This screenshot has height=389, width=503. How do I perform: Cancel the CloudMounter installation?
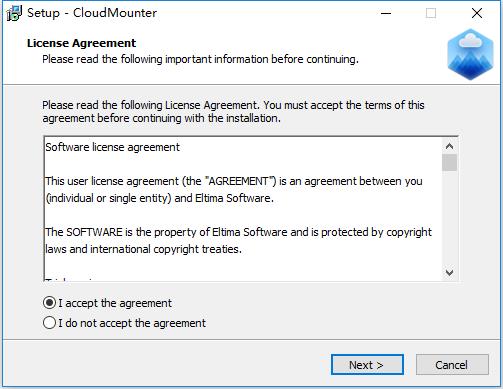coord(452,365)
